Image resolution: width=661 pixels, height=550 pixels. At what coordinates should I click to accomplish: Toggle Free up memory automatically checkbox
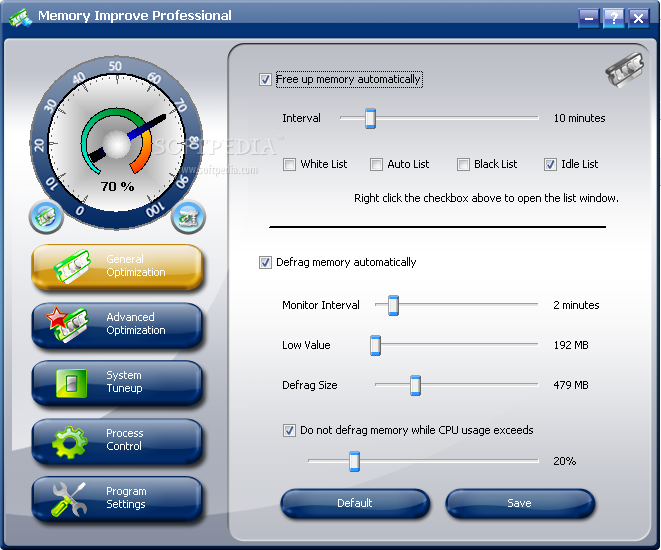[265, 79]
